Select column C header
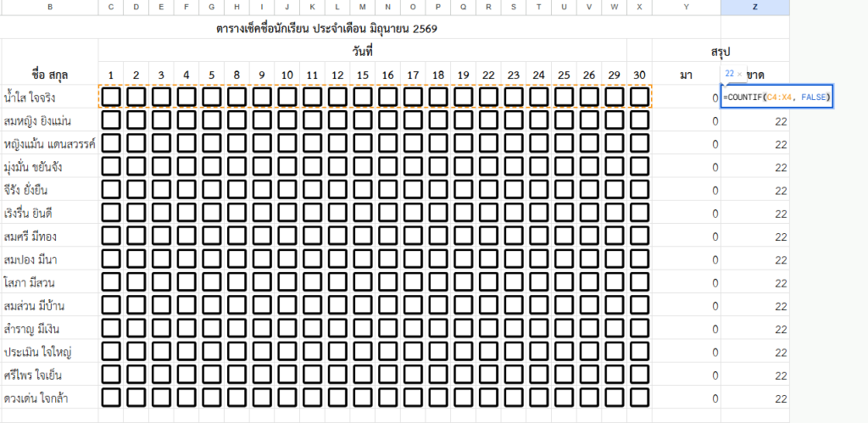Viewport: 868px width, 423px height. (x=111, y=7)
